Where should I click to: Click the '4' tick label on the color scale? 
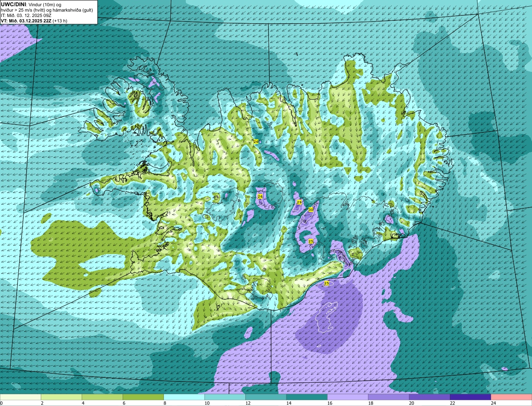click(83, 403)
